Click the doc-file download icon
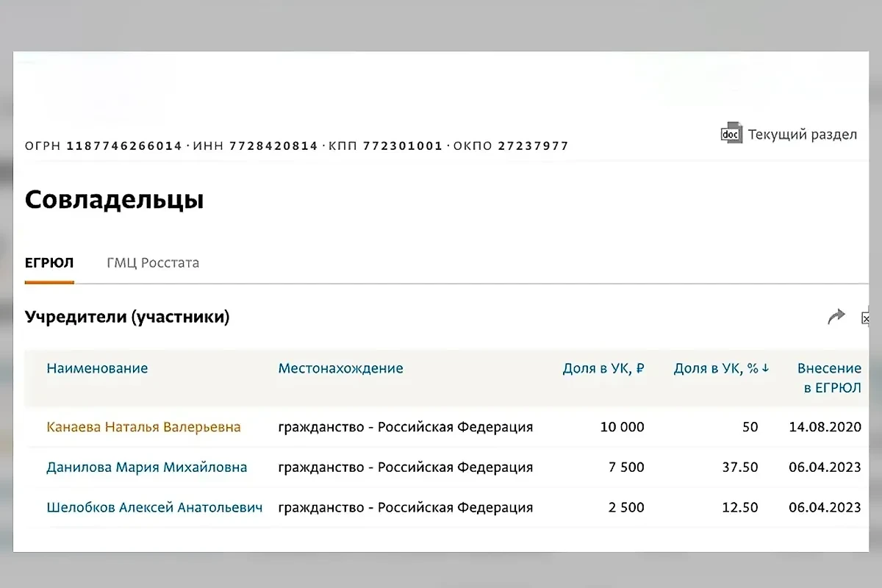 point(730,135)
